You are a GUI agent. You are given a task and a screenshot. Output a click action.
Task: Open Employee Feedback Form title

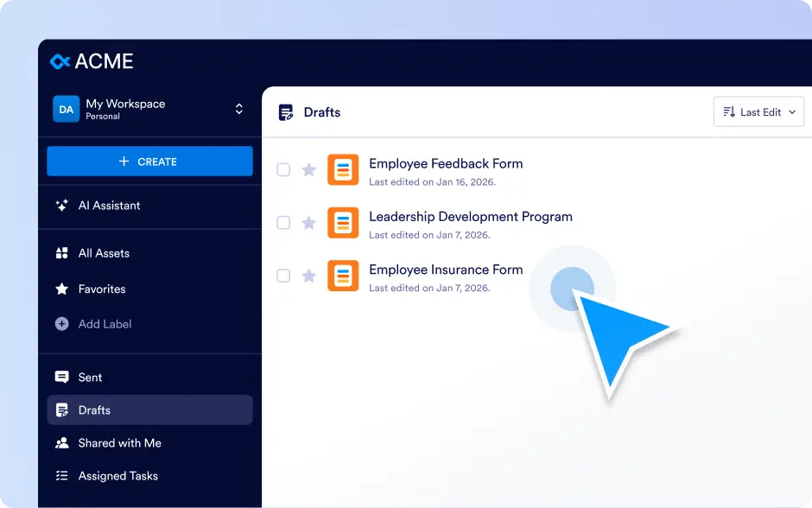(x=446, y=163)
